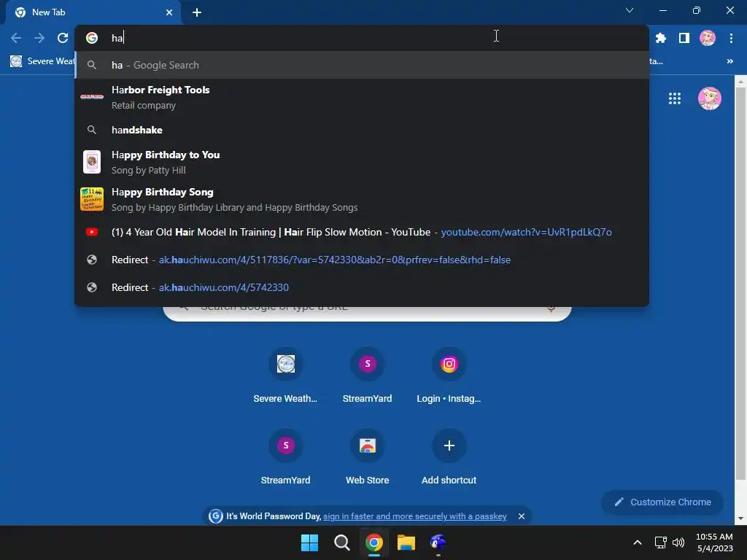Click the address bar containing "ha"
The width and height of the screenshot is (747, 560).
[362, 38]
